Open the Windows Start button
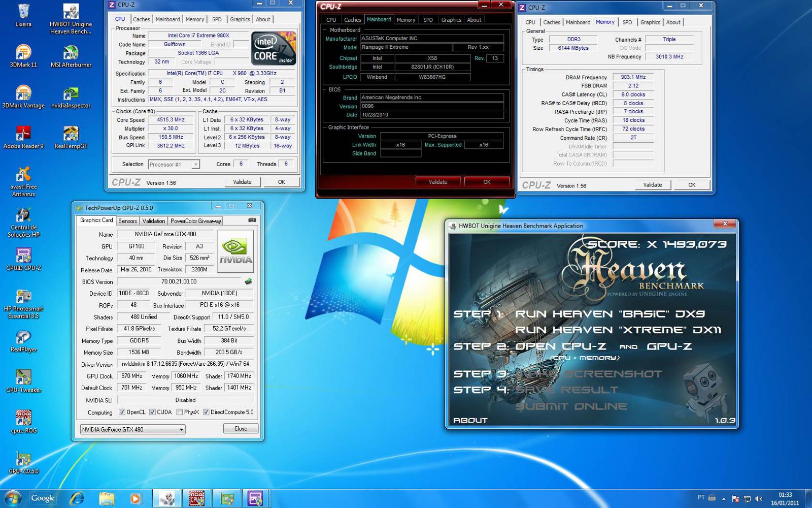This screenshot has height=508, width=812. point(12,498)
